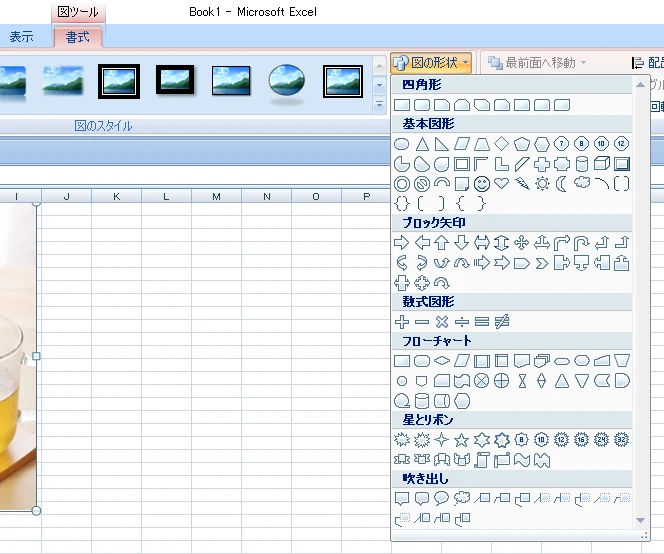The width and height of the screenshot is (664, 554).
Task: Choose the lightning bolt shape
Action: (x=522, y=184)
